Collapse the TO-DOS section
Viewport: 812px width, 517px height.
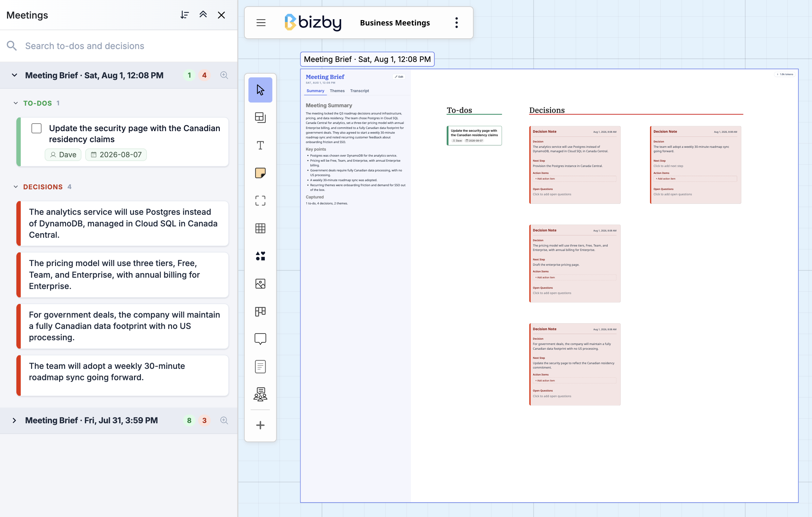coord(15,103)
